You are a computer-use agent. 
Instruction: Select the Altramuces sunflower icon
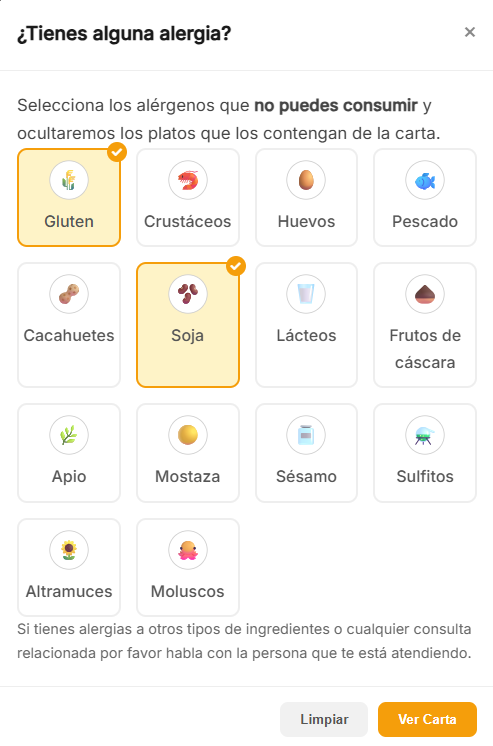(x=69, y=550)
